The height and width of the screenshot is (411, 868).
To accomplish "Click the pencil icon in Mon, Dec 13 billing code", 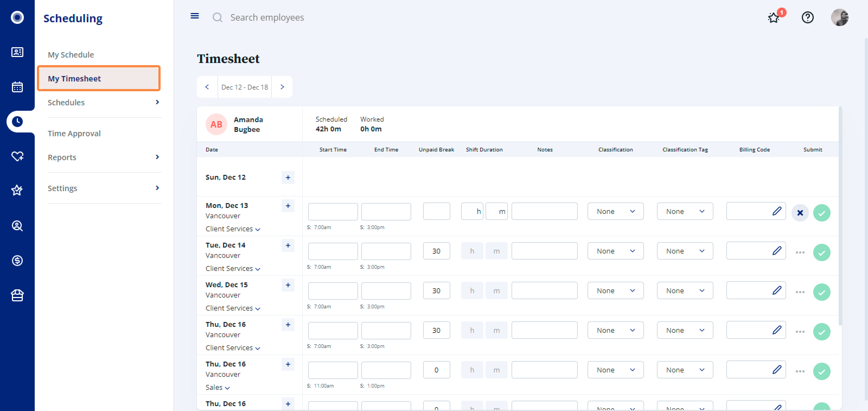I will (x=777, y=211).
